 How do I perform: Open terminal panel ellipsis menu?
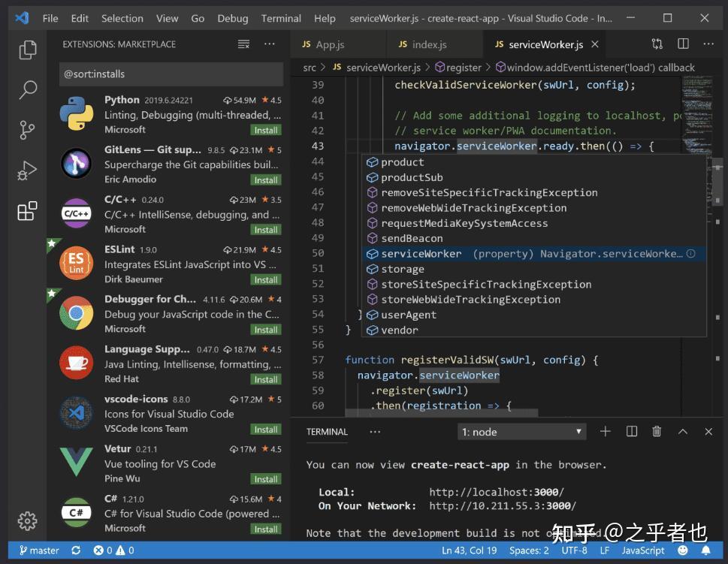[375, 432]
